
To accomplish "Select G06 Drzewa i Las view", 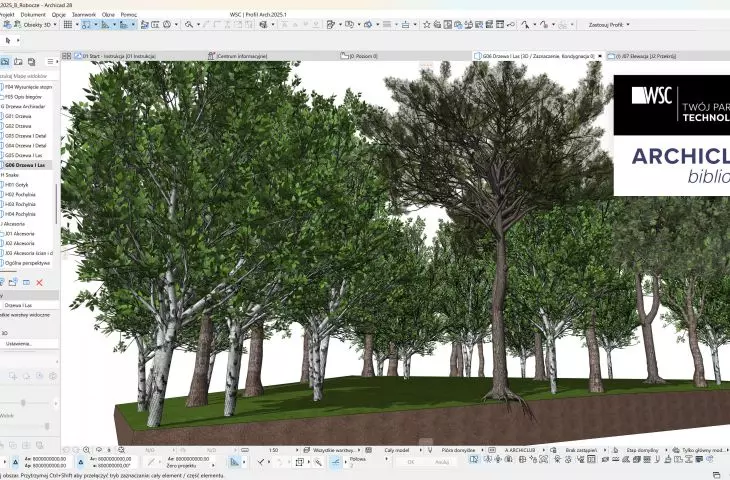I will [25, 165].
